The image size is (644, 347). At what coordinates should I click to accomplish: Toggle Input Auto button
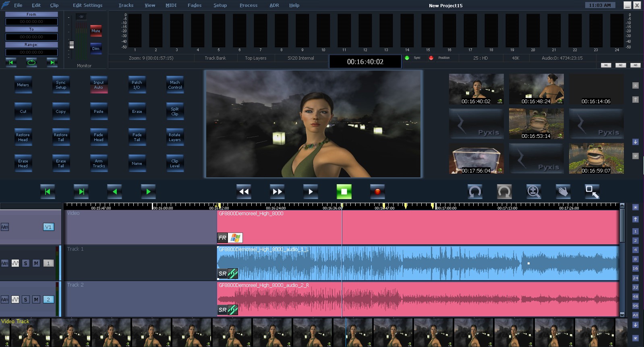(99, 85)
